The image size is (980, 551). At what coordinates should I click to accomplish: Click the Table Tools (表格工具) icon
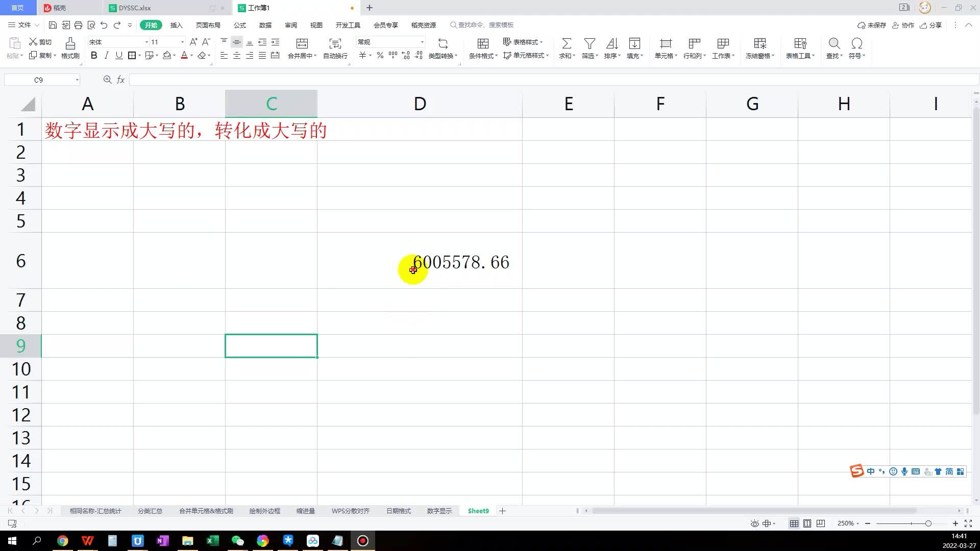800,43
